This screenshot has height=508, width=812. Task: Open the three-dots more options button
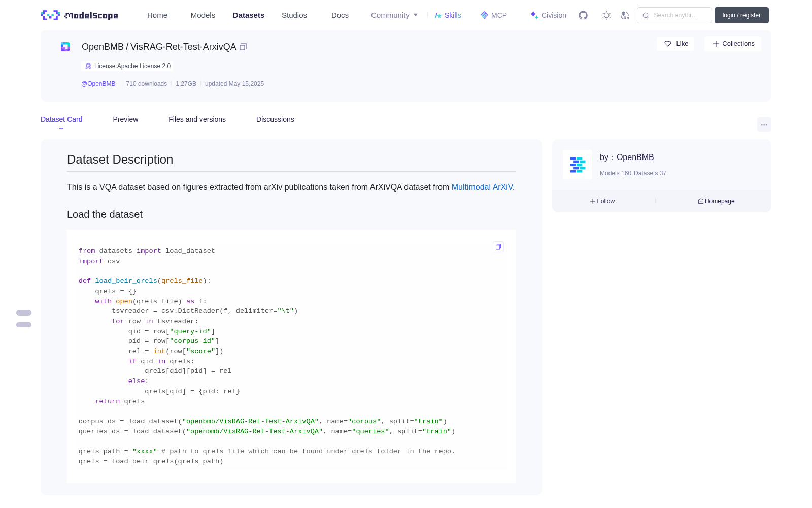click(x=764, y=124)
